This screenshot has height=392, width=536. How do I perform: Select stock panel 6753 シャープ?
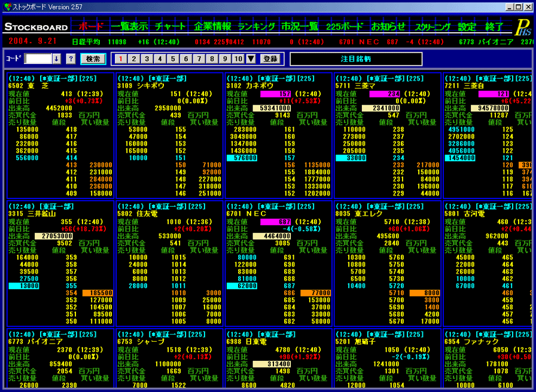point(141,342)
